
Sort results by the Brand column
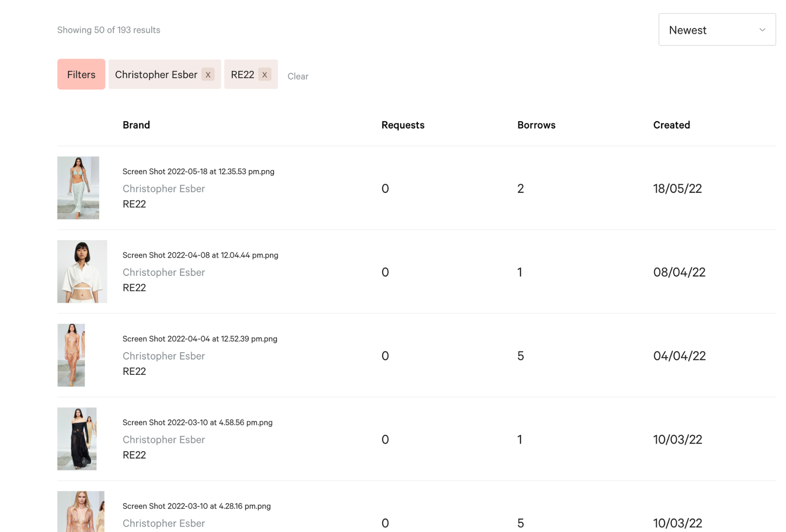pyautogui.click(x=136, y=125)
